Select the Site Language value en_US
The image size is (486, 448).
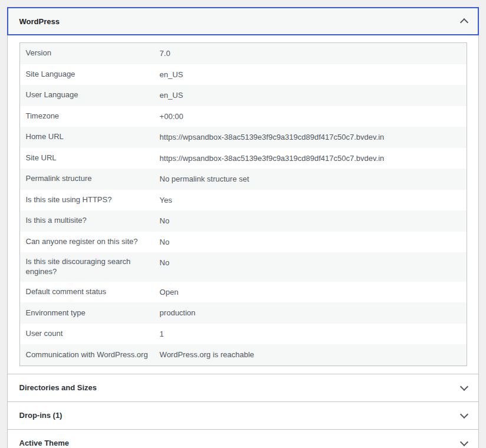coord(171,75)
